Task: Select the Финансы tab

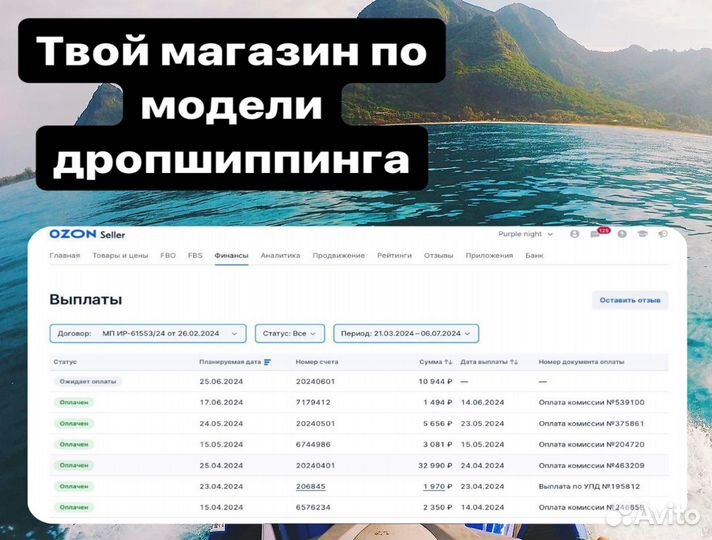Action: (232, 256)
